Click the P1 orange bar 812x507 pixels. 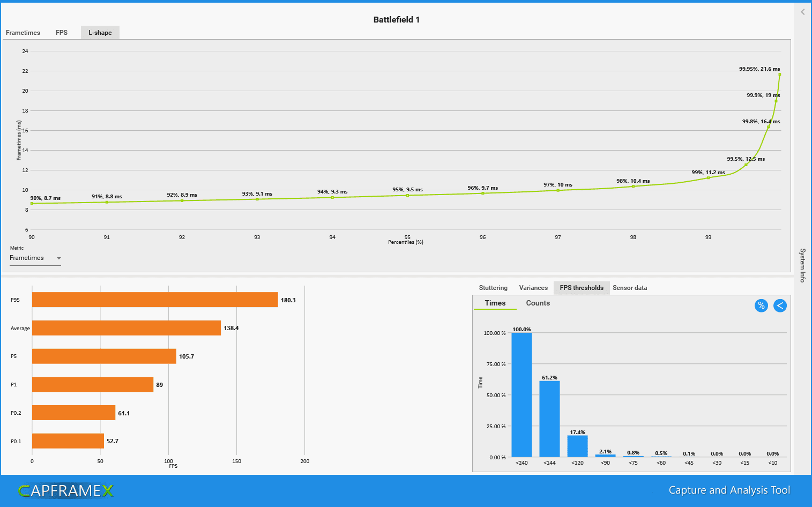click(93, 384)
